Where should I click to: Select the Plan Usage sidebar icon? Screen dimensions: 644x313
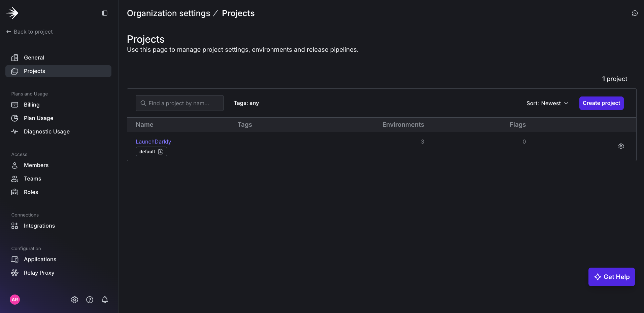[15, 118]
